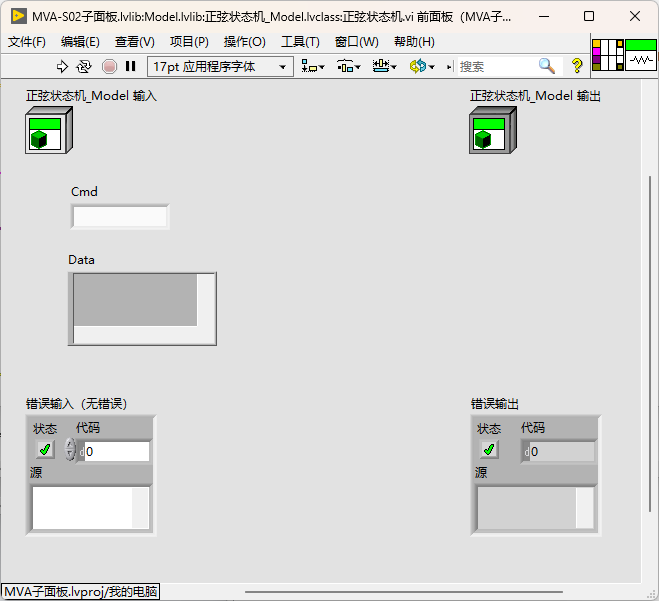659x601 pixels.
Task: Open the 查看(V) menu
Action: [135, 42]
